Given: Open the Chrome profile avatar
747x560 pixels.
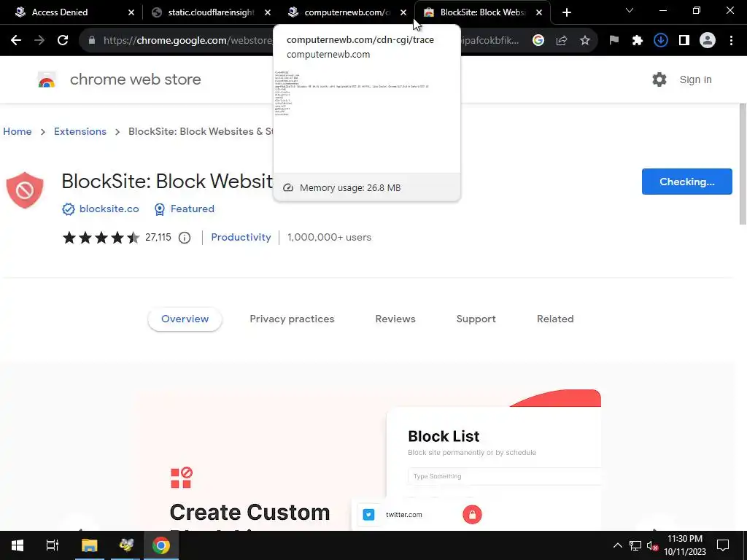Looking at the screenshot, I should click(x=708, y=41).
